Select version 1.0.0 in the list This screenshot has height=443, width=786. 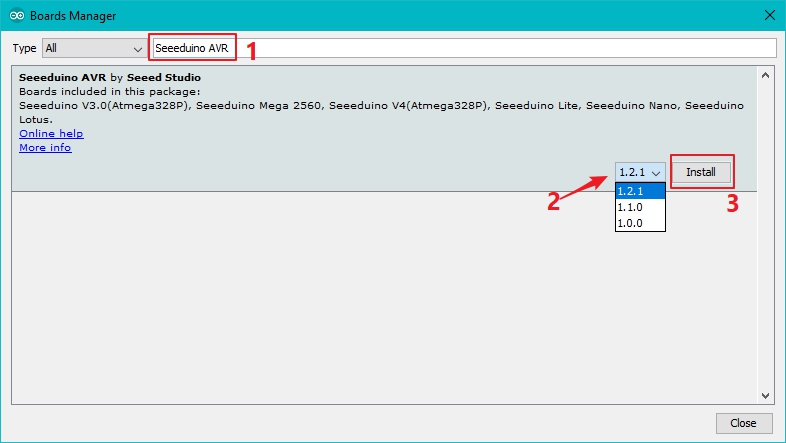pos(640,223)
